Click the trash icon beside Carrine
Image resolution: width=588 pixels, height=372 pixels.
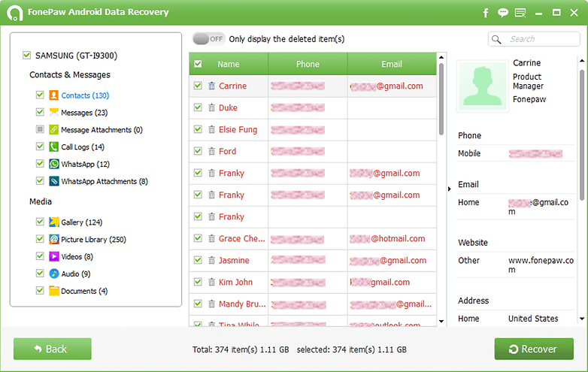pyautogui.click(x=212, y=86)
